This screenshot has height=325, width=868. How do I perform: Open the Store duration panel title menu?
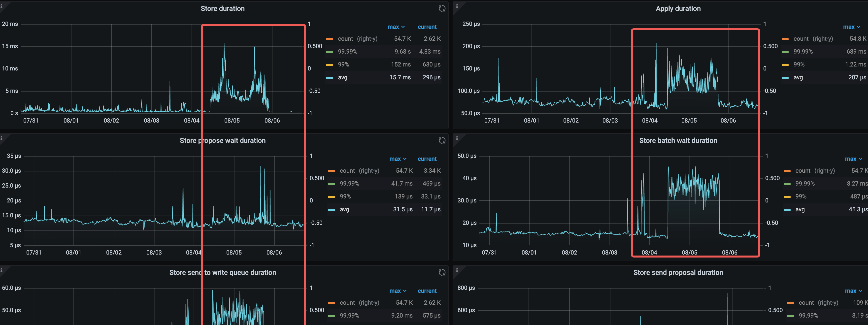click(223, 8)
